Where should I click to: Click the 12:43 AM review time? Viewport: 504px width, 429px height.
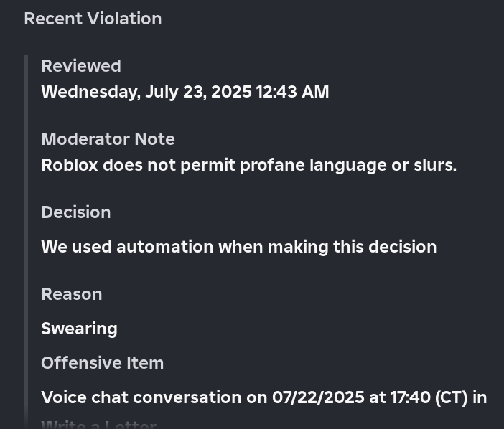coord(292,92)
